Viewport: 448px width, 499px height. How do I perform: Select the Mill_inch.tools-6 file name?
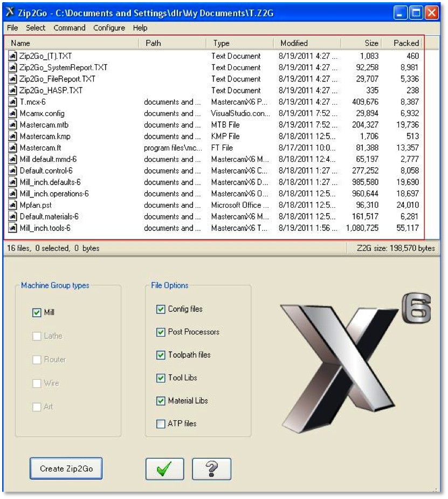coord(45,228)
